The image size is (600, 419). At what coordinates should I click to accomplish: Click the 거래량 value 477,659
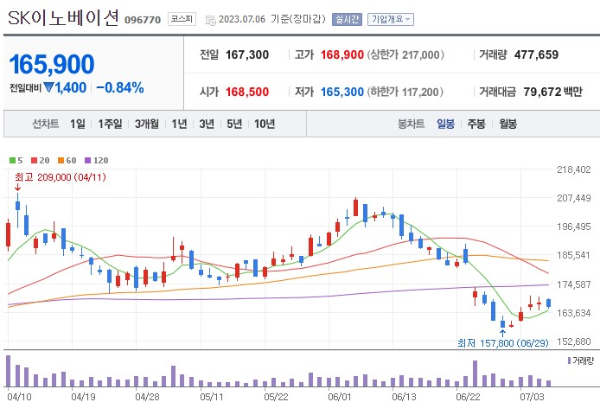(x=536, y=55)
